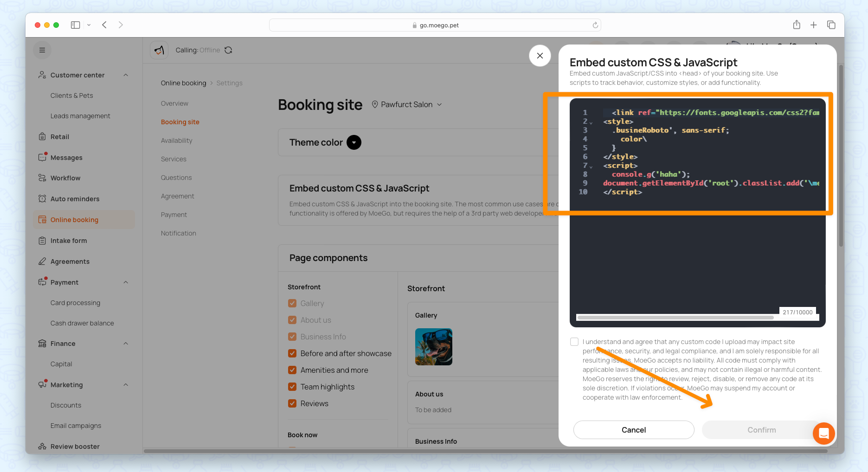
Task: Click the Confirm button
Action: pyautogui.click(x=761, y=430)
